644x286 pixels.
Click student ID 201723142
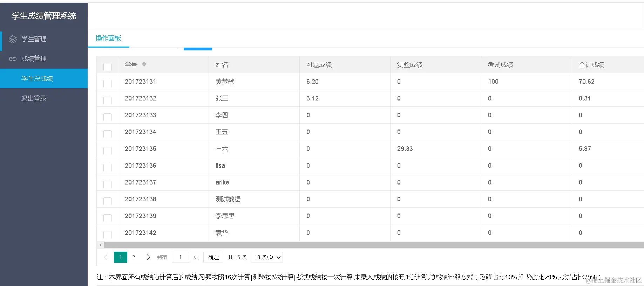141,233
